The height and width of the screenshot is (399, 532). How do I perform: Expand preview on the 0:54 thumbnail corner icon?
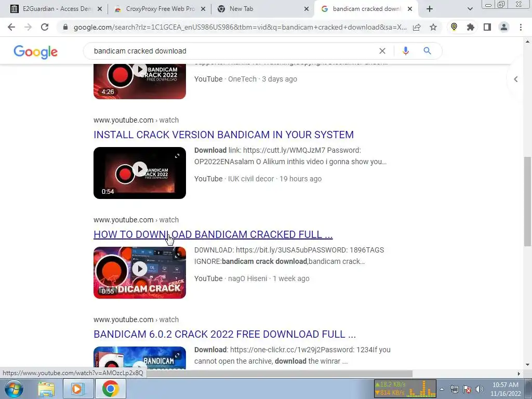(177, 156)
